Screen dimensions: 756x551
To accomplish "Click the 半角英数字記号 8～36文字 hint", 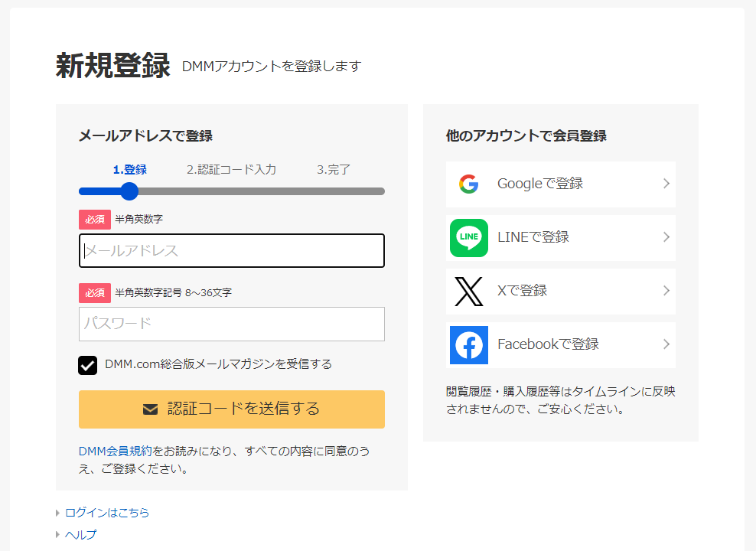I will point(174,293).
